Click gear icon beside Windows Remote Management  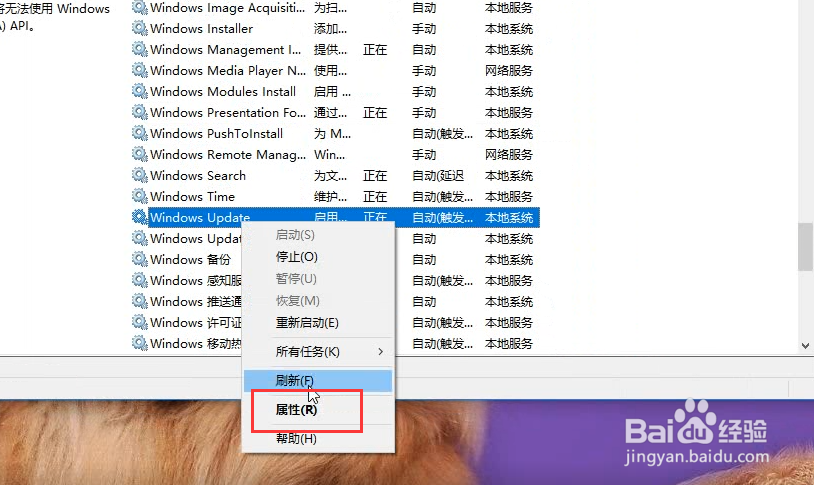(x=140, y=154)
